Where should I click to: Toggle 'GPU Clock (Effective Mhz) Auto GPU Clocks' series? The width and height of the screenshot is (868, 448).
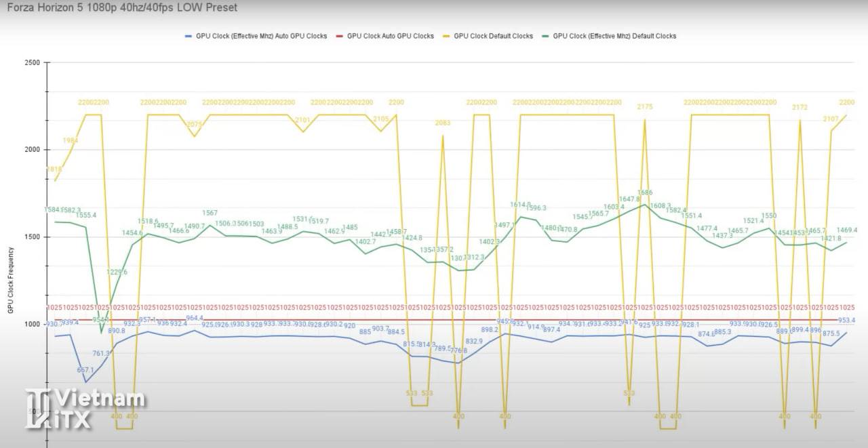click(x=261, y=36)
